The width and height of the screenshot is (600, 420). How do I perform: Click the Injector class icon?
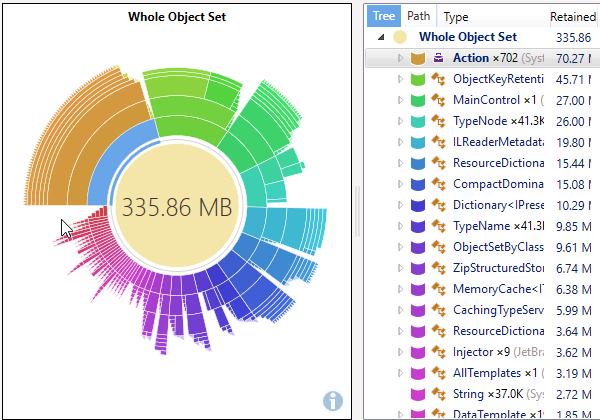438,352
